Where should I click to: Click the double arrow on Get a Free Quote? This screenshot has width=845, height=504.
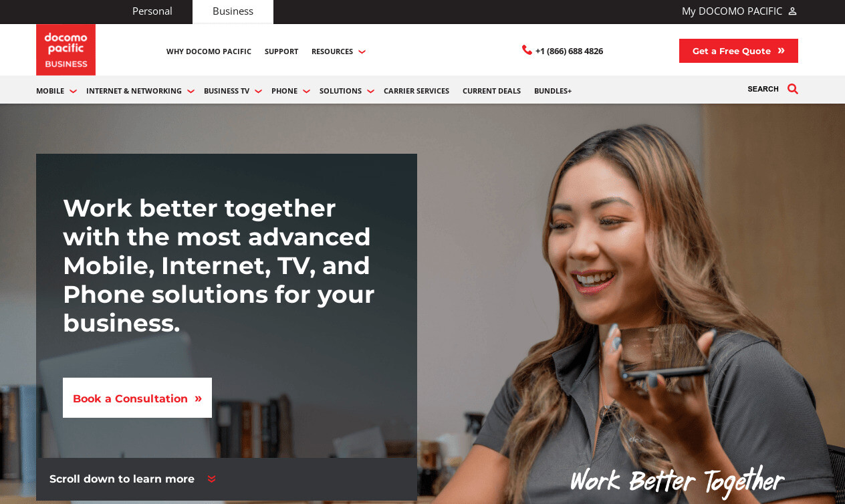781,51
